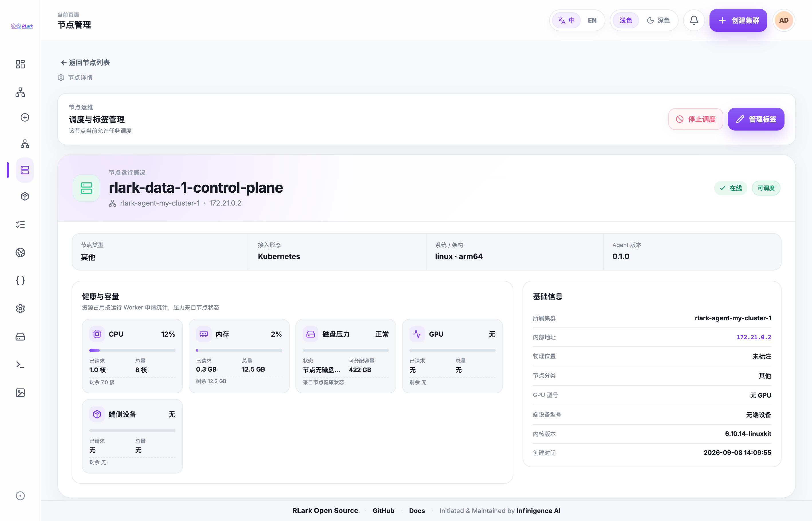Click the 可调度 status badge
Viewport: 812px width, 521px height.
click(x=766, y=188)
